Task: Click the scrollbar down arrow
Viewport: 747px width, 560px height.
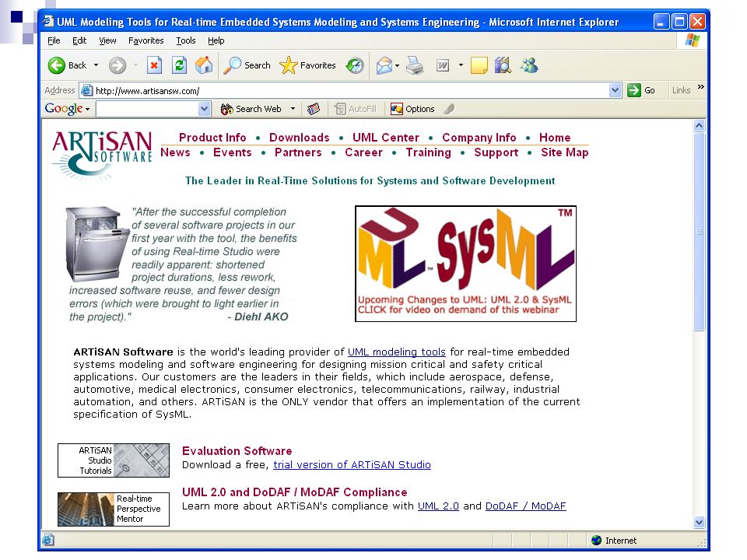Action: 699,522
